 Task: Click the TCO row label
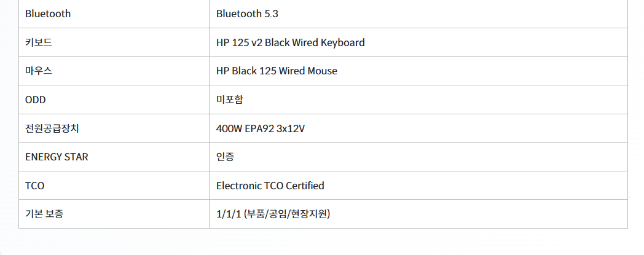click(x=34, y=186)
